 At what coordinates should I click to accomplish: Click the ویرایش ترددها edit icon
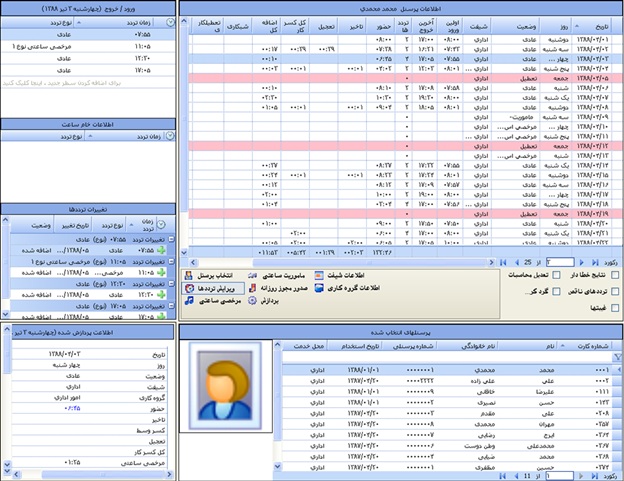point(189,288)
